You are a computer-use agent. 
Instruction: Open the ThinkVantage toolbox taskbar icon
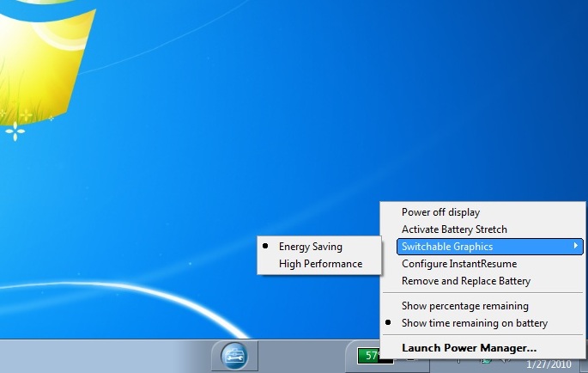pos(234,356)
